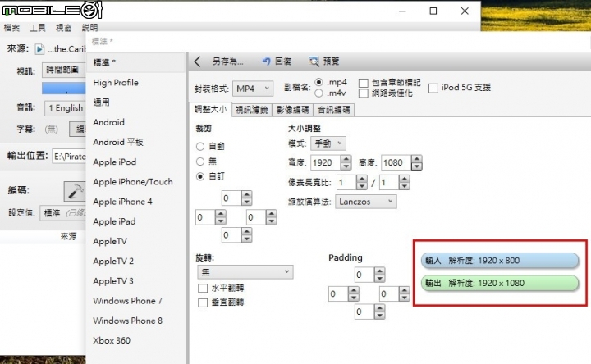This screenshot has width=591, height=364.
Task: Select 無 cropping radio button
Action: coord(200,162)
